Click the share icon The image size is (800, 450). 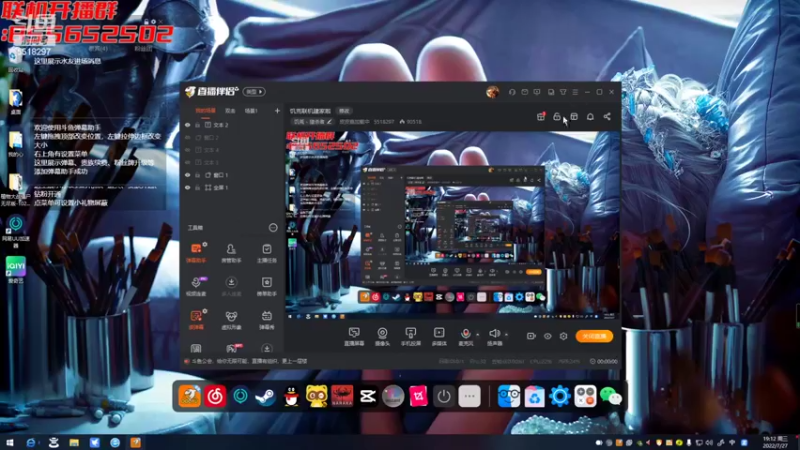[607, 117]
